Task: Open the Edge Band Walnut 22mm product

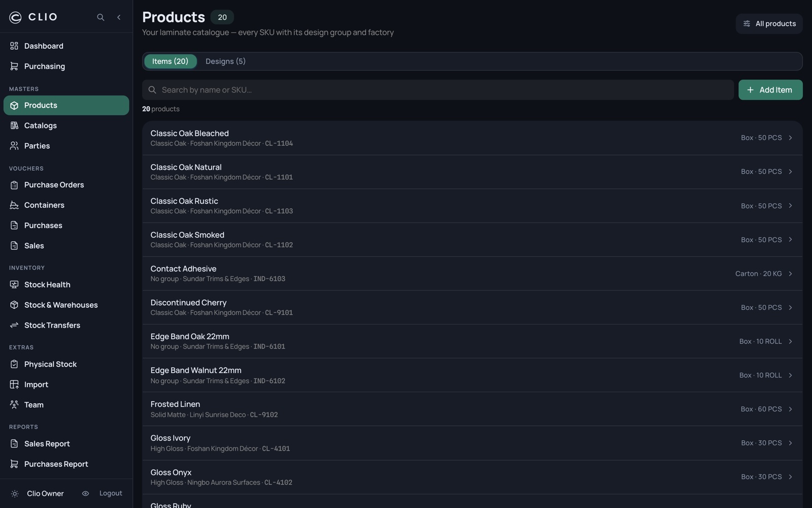Action: point(472,375)
